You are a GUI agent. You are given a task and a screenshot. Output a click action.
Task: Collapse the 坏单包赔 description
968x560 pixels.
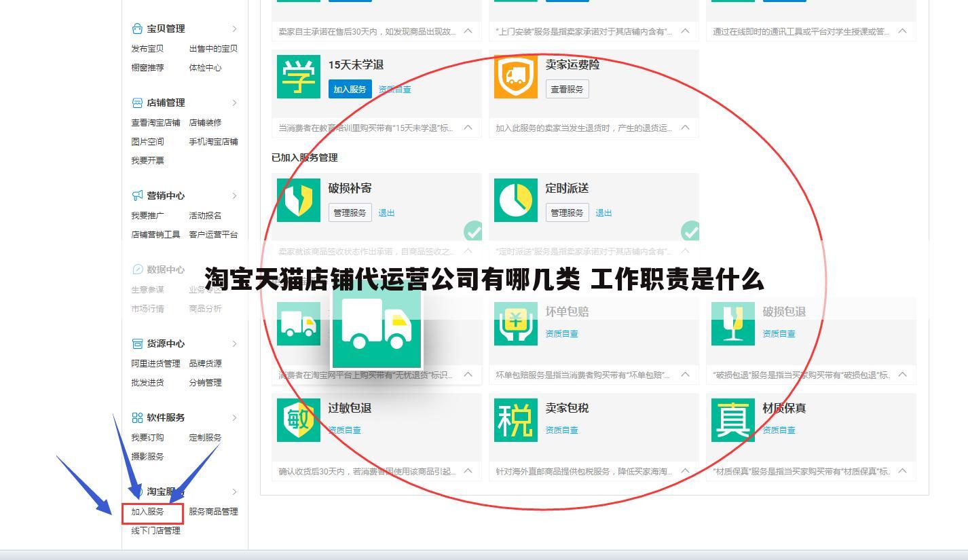click(685, 375)
